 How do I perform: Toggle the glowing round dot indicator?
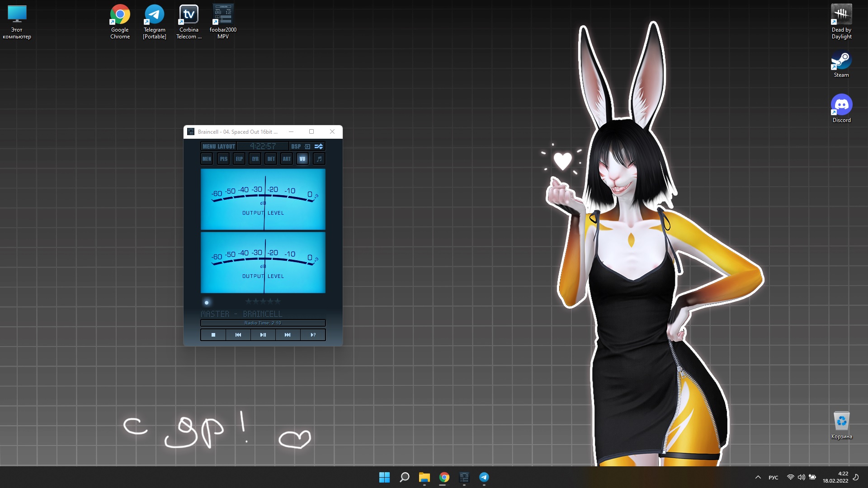[x=207, y=302]
